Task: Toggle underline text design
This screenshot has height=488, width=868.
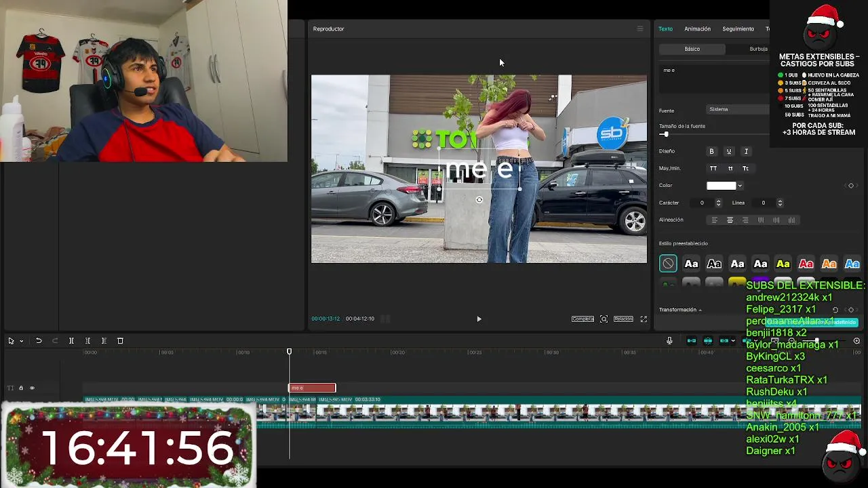Action: coord(729,151)
